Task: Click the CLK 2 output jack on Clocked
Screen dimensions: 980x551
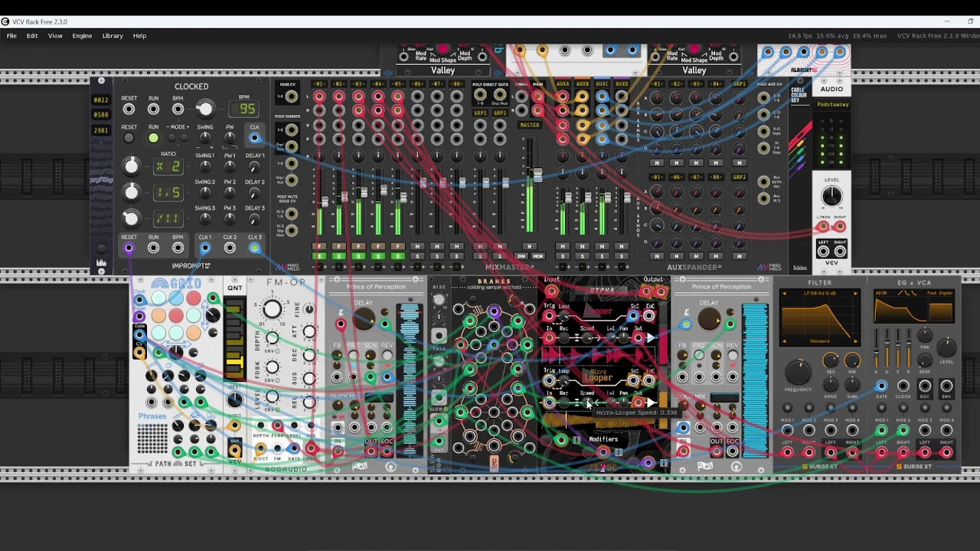Action: tap(230, 248)
